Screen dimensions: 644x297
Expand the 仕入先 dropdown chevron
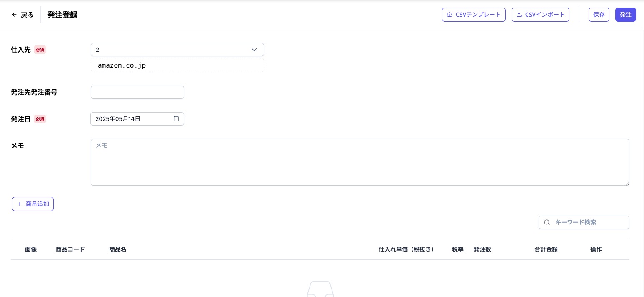point(254,50)
